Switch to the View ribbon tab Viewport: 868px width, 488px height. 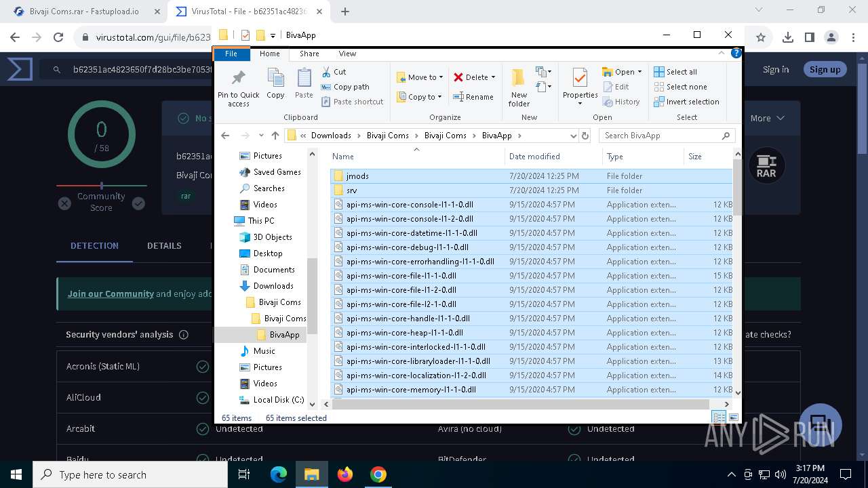pyautogui.click(x=347, y=54)
